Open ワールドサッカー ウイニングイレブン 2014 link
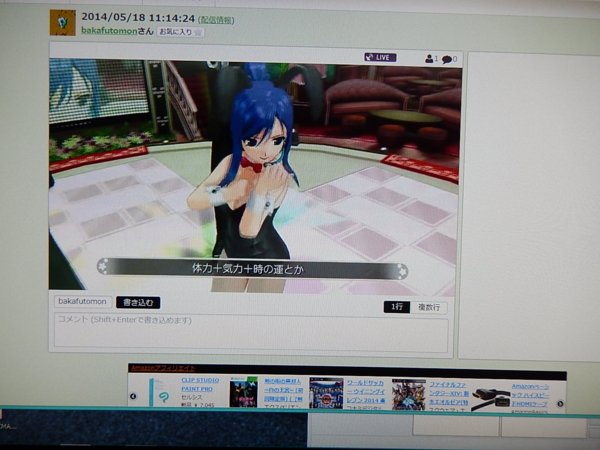 coord(366,391)
